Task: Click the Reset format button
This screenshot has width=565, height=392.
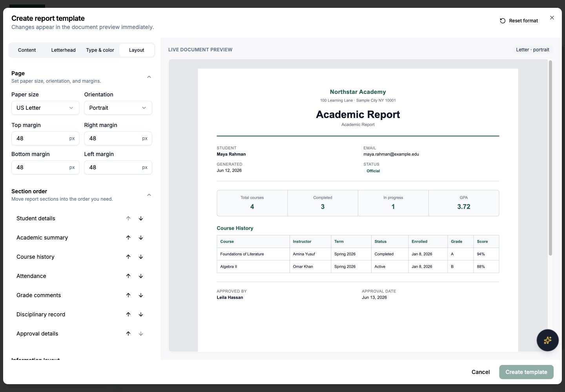Action: 519,21
